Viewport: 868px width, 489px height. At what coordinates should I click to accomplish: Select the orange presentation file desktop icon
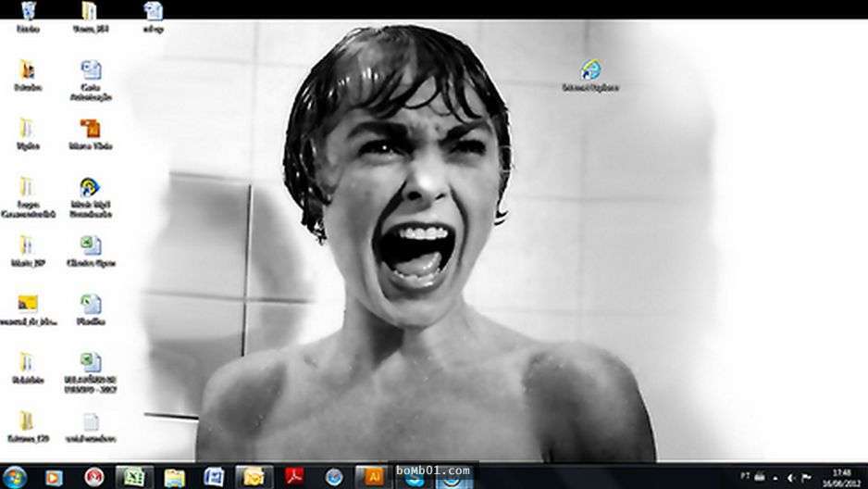[x=91, y=134]
